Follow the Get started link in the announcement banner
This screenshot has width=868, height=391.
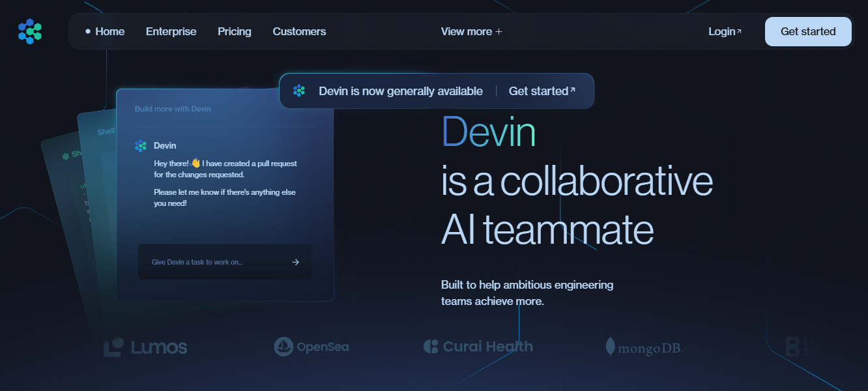pyautogui.click(x=542, y=91)
